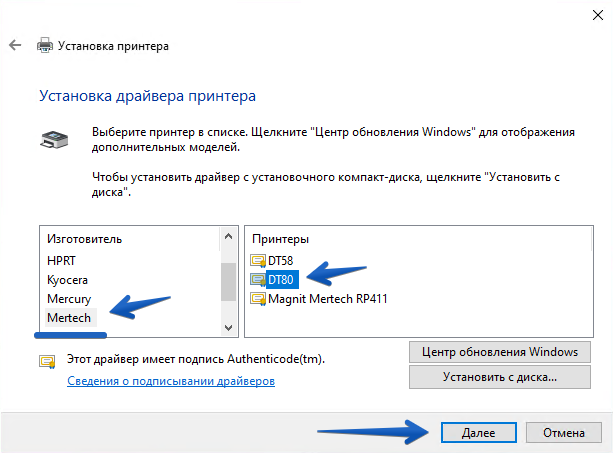Close the printer installation dialog
The image size is (613, 453).
[x=590, y=13]
